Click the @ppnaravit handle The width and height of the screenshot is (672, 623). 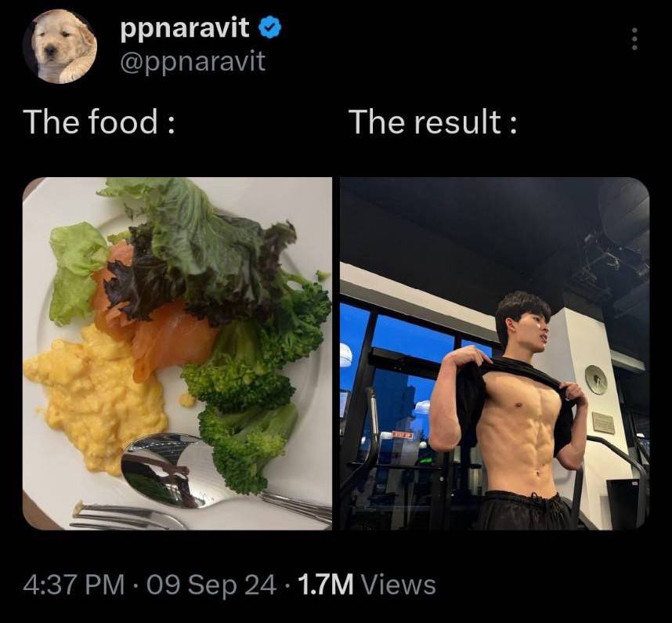coord(193,62)
